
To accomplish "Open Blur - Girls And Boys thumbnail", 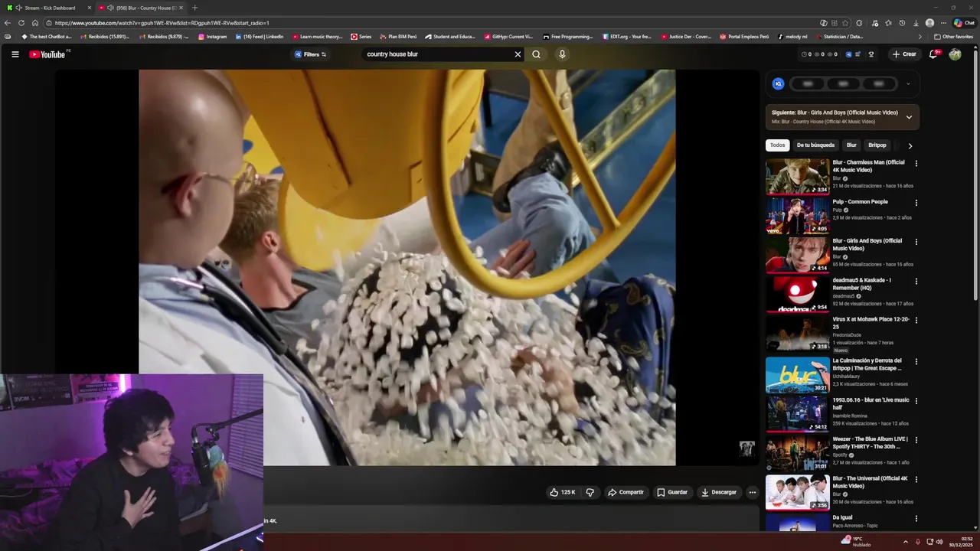I will click(797, 255).
